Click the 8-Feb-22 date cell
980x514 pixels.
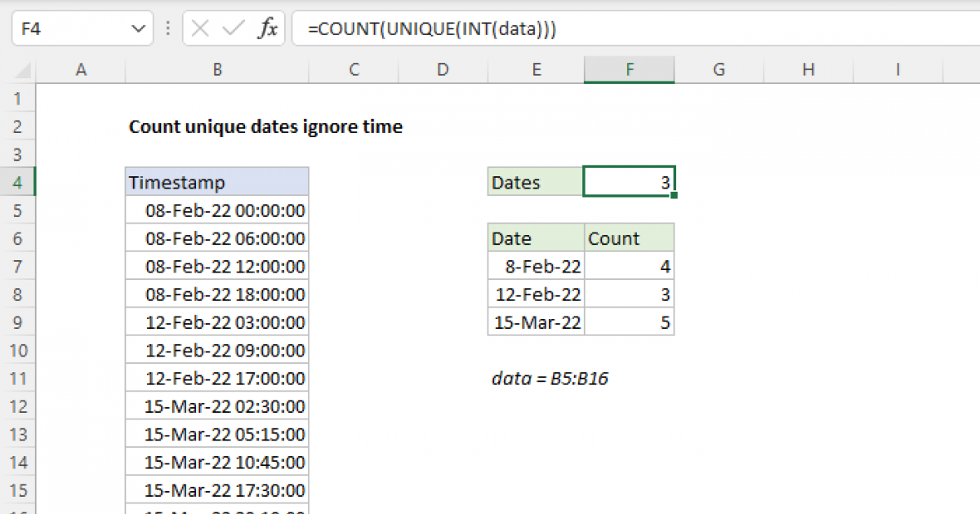[537, 266]
